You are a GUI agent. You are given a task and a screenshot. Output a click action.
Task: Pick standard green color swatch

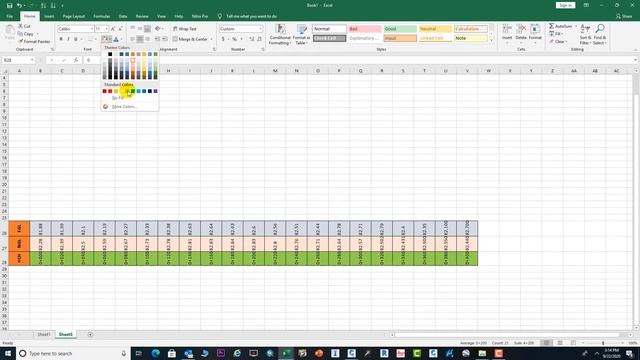(133, 91)
